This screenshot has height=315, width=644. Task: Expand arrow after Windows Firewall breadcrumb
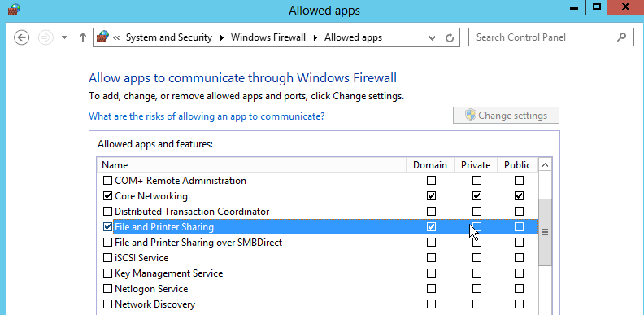(x=315, y=37)
